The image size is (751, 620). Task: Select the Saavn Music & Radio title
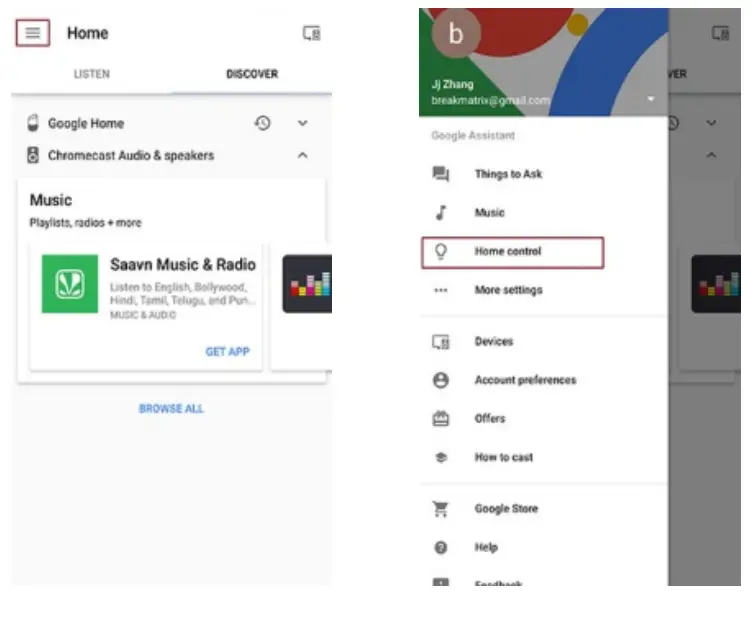[183, 264]
